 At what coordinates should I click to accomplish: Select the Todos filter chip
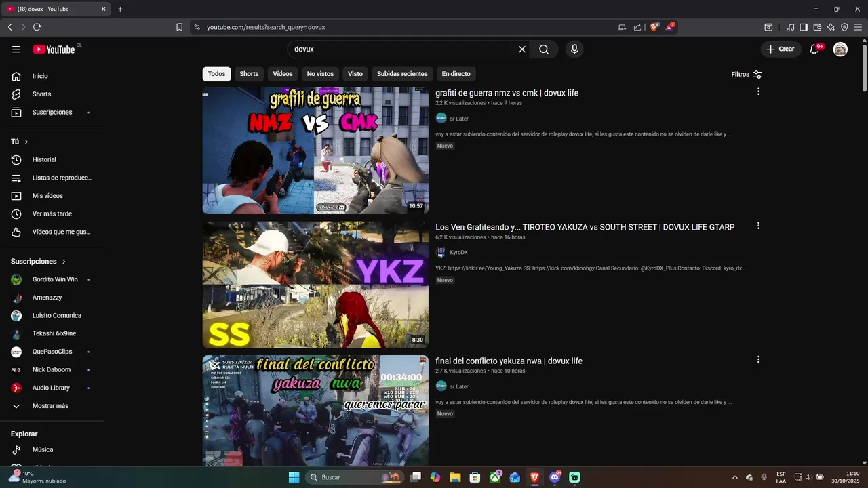pos(216,74)
